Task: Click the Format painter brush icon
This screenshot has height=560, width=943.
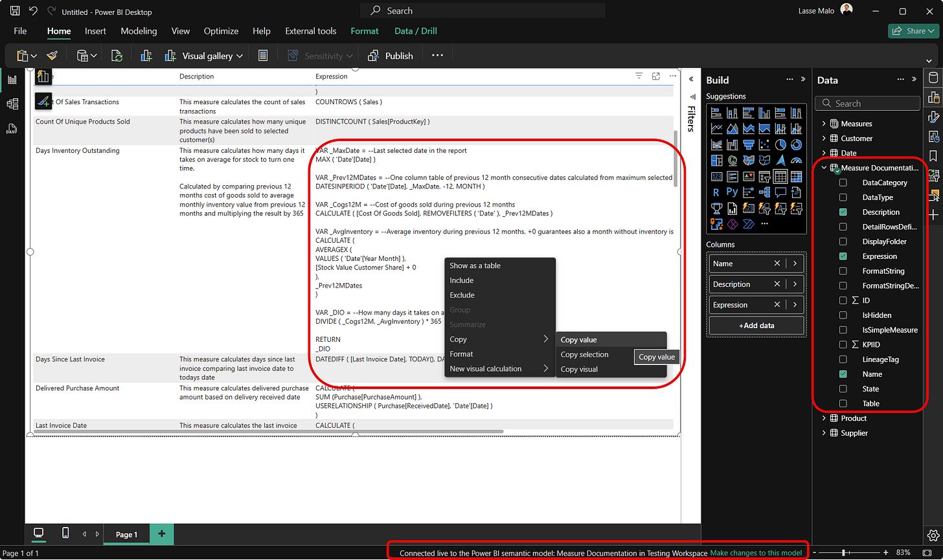Action: coord(52,56)
